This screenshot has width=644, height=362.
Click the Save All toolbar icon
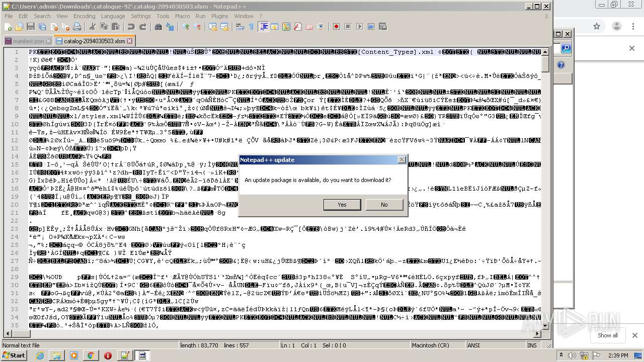(x=42, y=27)
